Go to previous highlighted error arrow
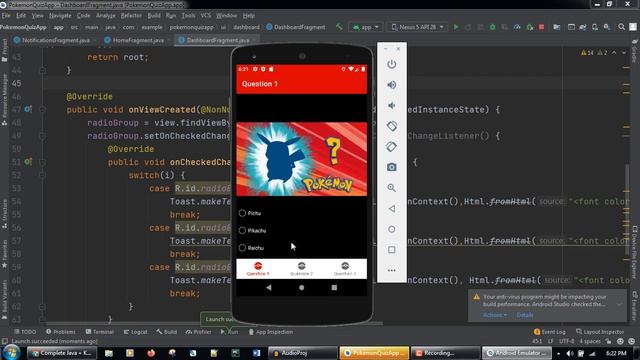640x360 pixels. (x=614, y=53)
